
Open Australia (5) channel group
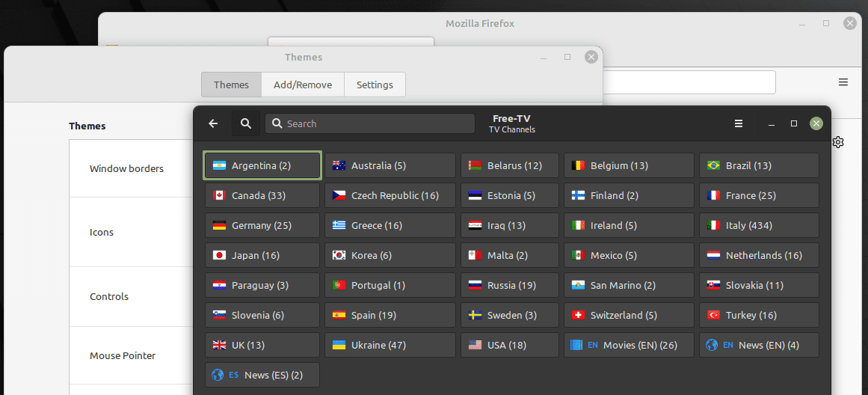390,165
